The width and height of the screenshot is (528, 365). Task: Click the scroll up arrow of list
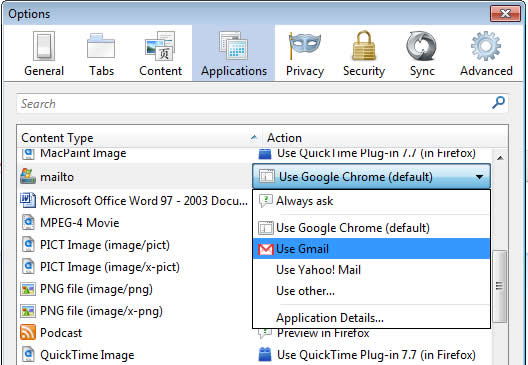point(500,158)
